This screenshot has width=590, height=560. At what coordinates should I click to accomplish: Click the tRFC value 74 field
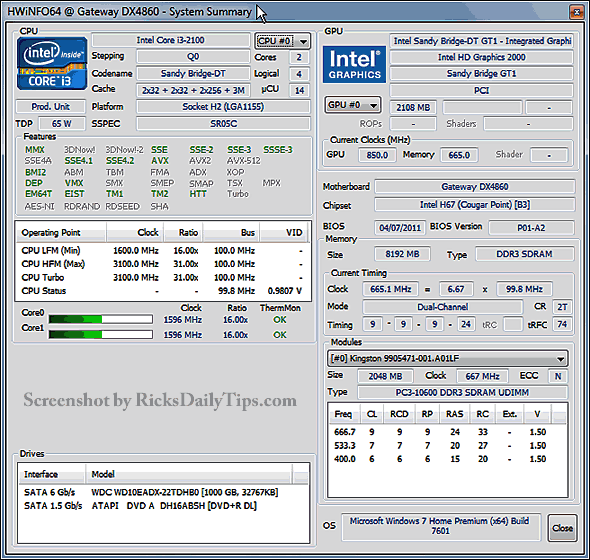tap(562, 324)
